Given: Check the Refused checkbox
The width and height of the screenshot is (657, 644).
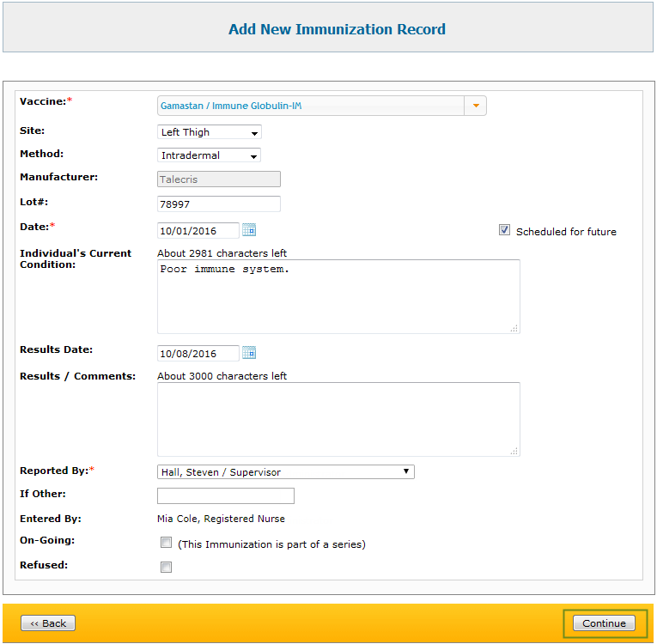Looking at the screenshot, I should pos(166,568).
